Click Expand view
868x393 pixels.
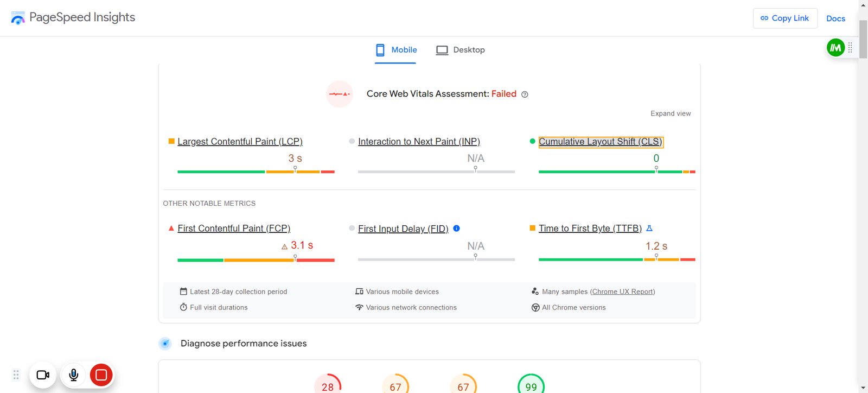[x=671, y=113]
